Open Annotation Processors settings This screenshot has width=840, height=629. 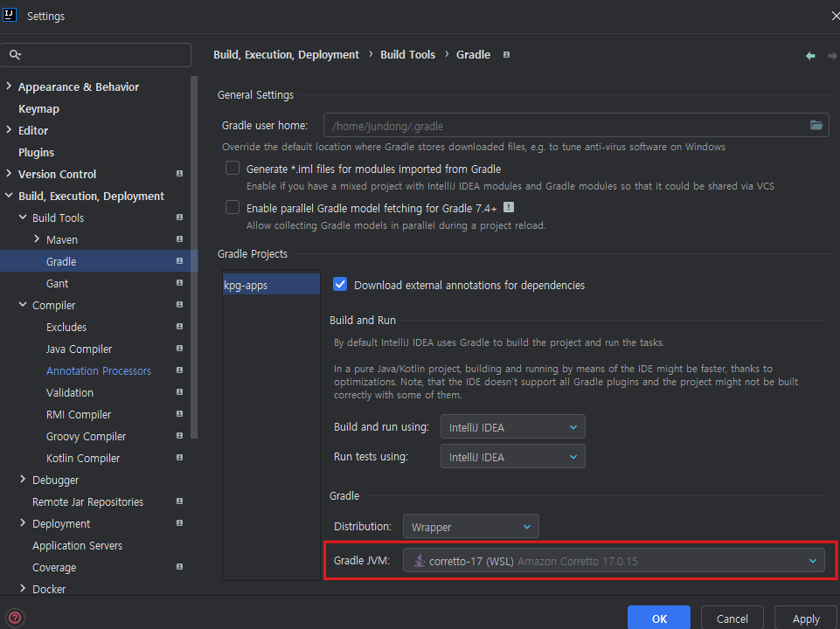click(x=99, y=370)
